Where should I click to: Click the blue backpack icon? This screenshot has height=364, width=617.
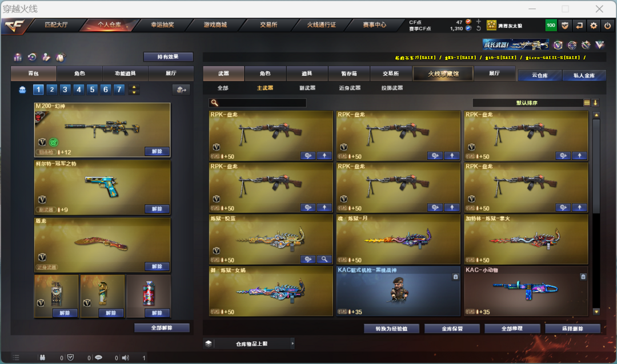tap(22, 90)
